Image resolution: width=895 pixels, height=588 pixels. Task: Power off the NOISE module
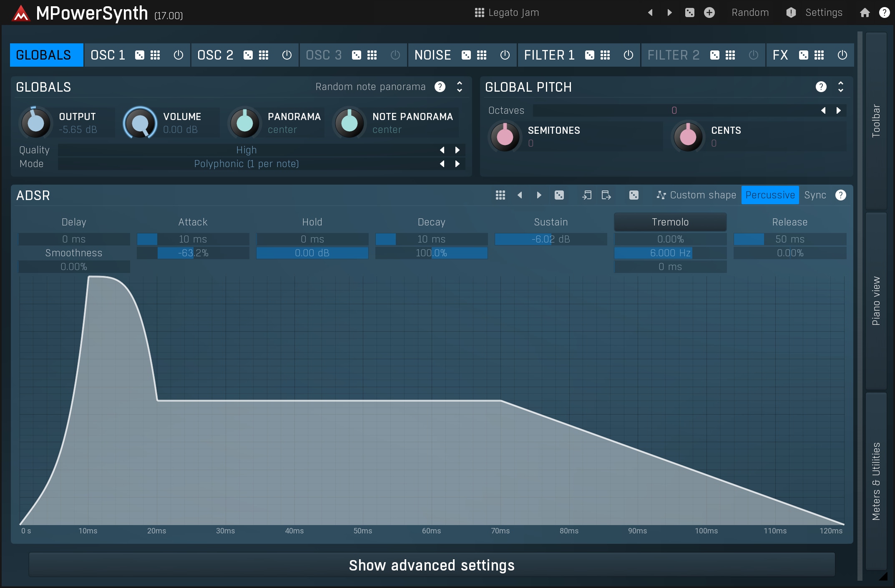[x=505, y=55]
